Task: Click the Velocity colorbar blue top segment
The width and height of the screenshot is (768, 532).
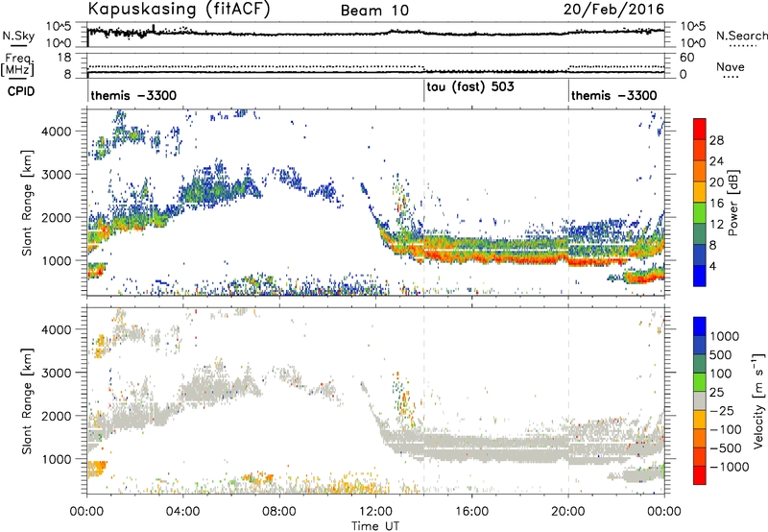Action: [x=700, y=326]
